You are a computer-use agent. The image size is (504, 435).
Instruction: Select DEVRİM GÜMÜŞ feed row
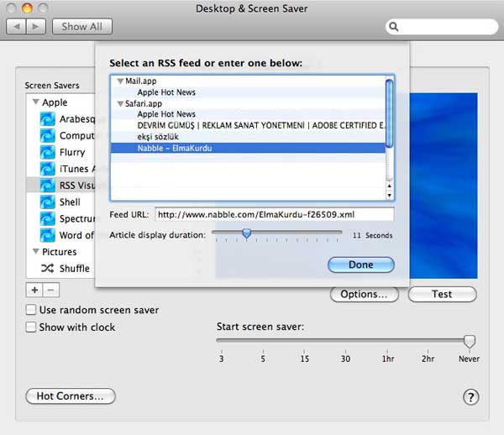coord(248,125)
